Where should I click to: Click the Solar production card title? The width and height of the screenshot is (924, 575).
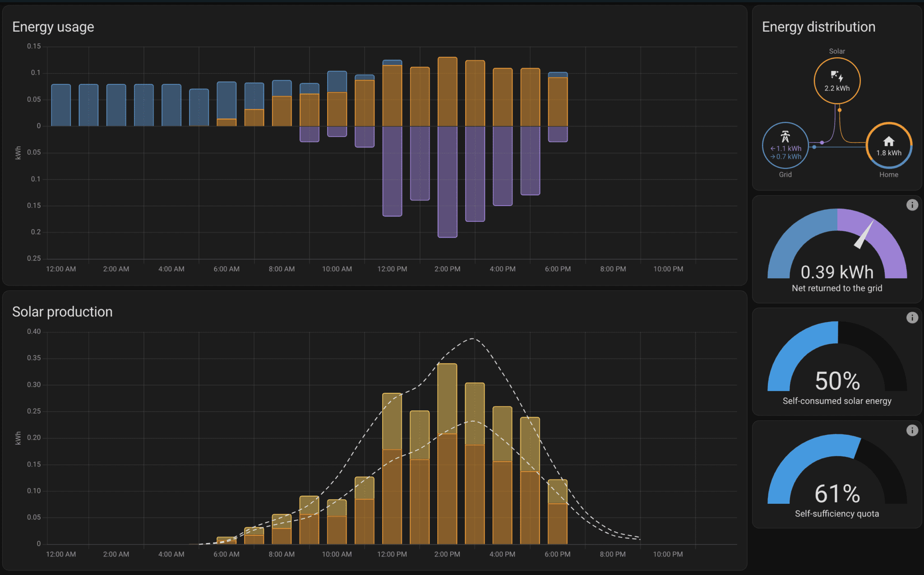pos(62,312)
